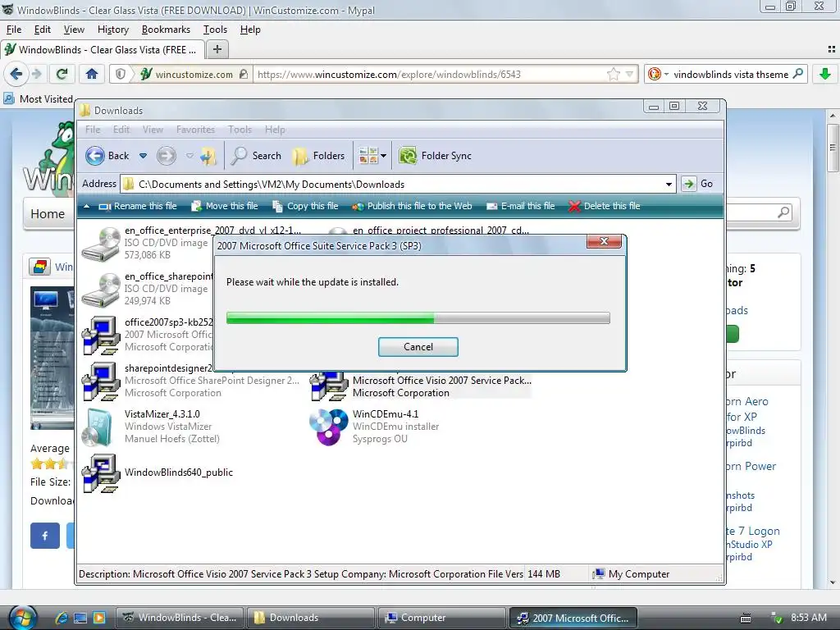Close the Service Pack 3 dialog
Screen dimensions: 840x630
604,241
